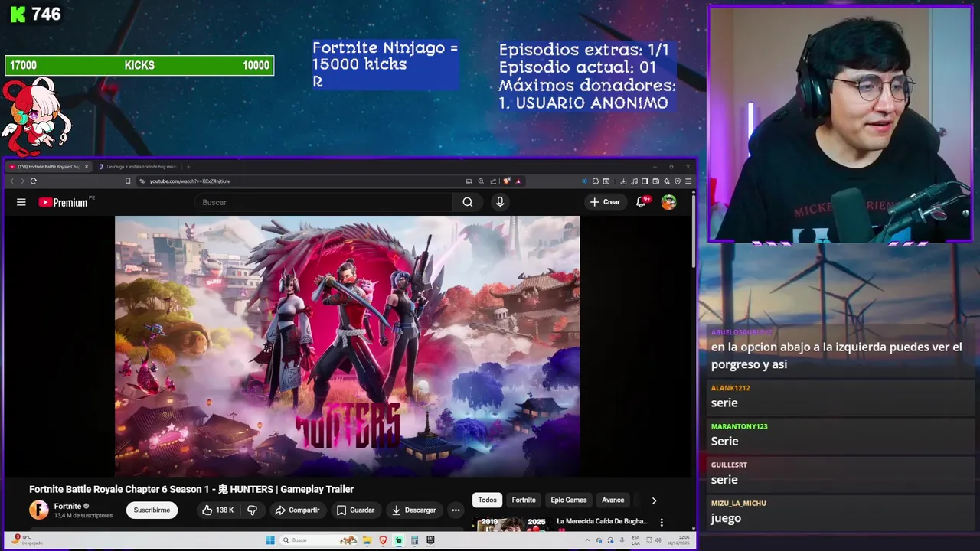Screen dimensions: 980x551
Task: Open File Explorer from the taskbar
Action: click(x=367, y=540)
